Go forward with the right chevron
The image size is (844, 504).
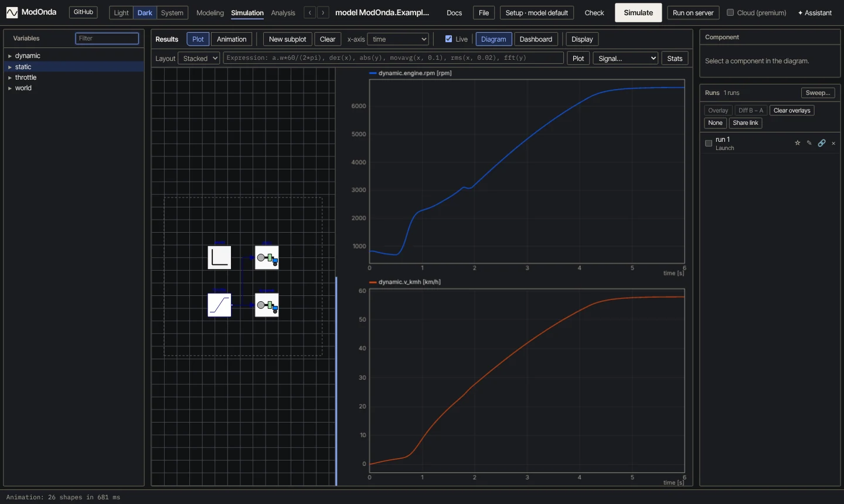click(323, 13)
